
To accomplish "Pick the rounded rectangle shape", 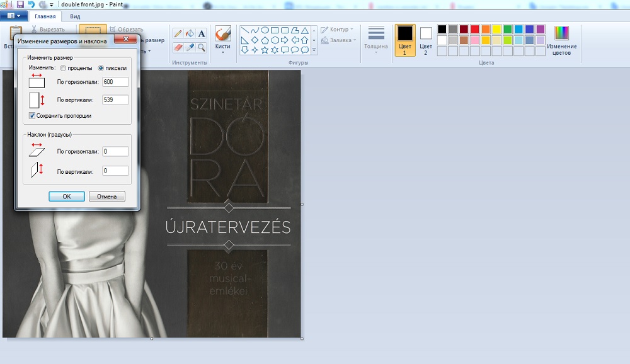I will [285, 30].
